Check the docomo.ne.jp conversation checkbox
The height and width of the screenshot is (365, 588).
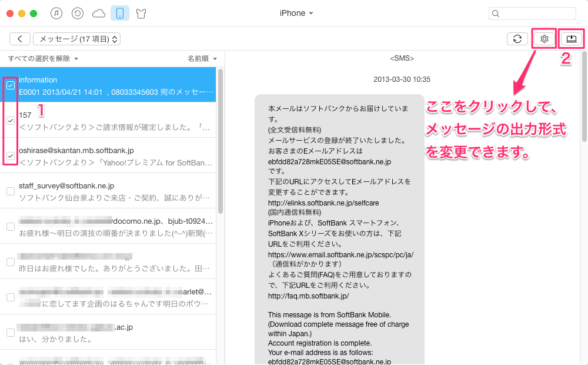click(x=11, y=227)
